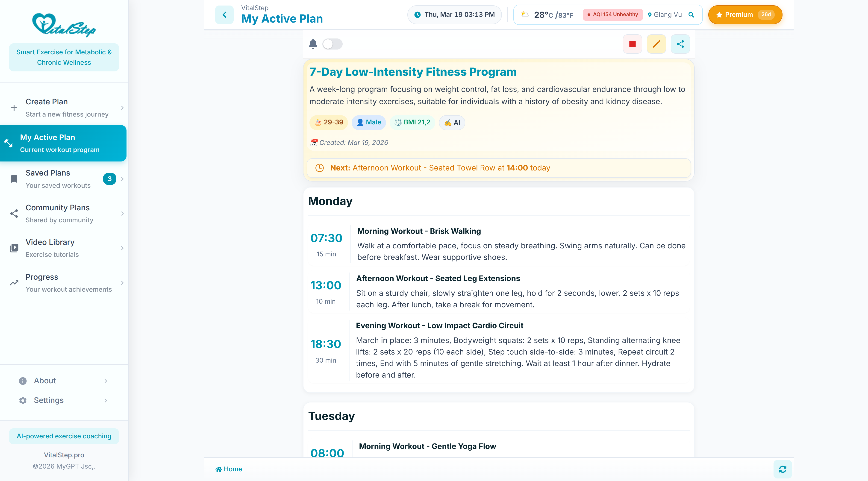Expand the Create Plan chevron
868x481 pixels.
[x=122, y=108]
